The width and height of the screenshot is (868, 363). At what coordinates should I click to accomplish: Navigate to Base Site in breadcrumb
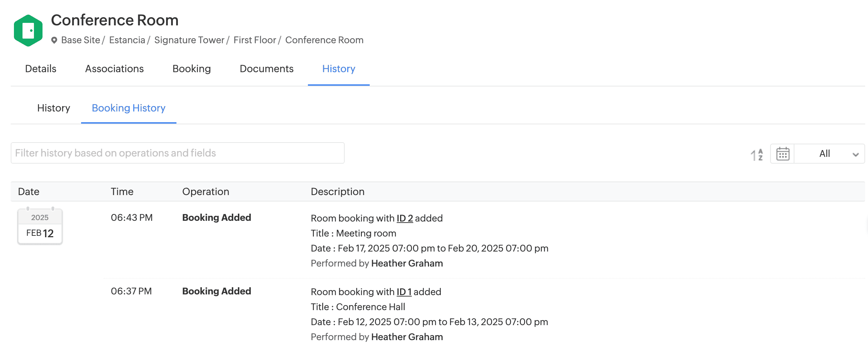pos(81,40)
